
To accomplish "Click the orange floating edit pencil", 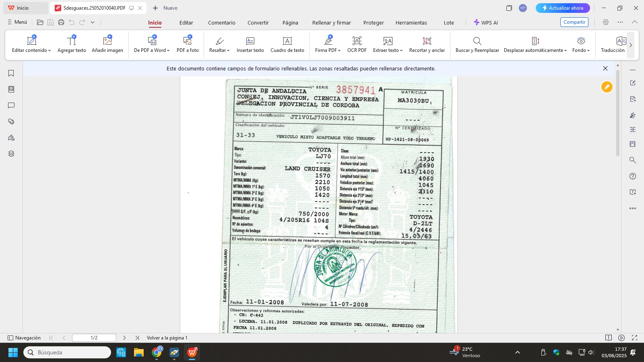I will (607, 87).
